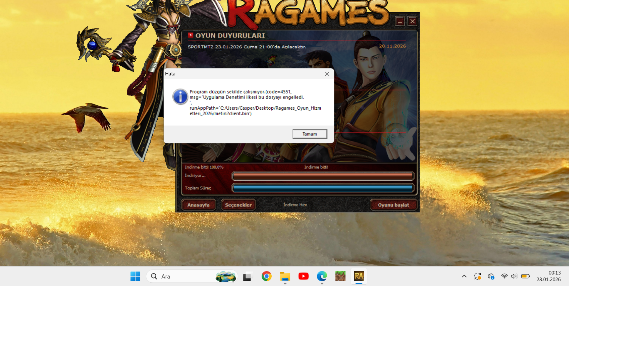
Task: Click the Ragames launcher taskbar icon
Action: point(359,277)
